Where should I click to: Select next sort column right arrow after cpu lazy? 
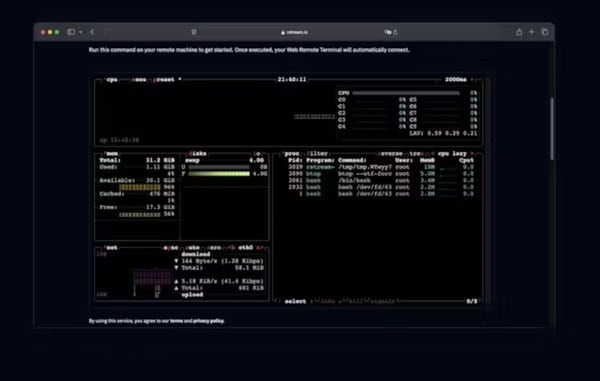tap(472, 153)
